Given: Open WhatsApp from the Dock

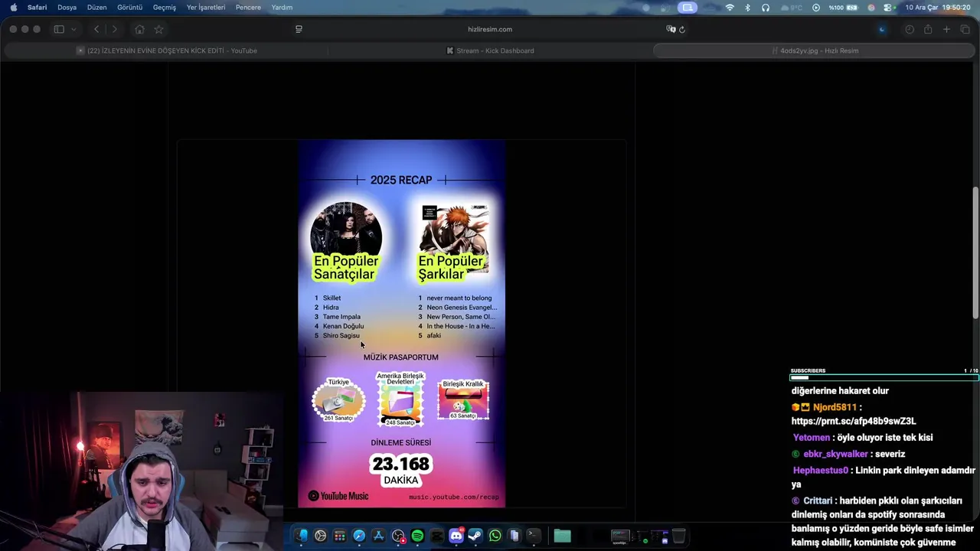Looking at the screenshot, I should coord(495,536).
